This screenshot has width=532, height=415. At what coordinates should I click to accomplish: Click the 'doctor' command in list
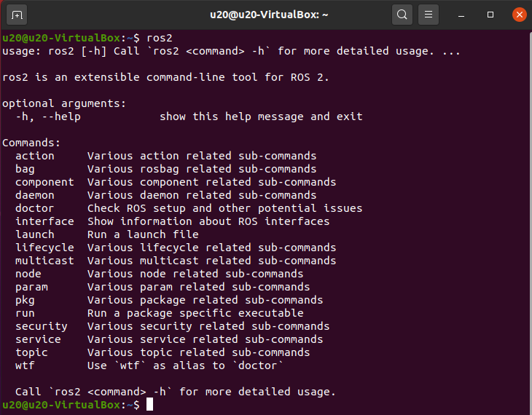34,208
